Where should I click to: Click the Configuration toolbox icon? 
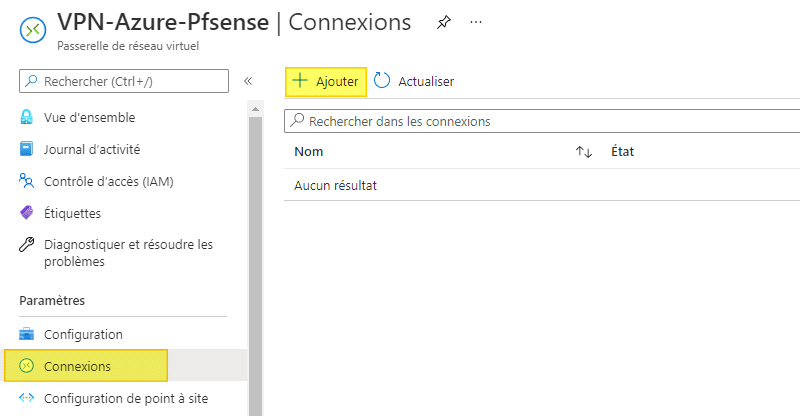pos(27,334)
